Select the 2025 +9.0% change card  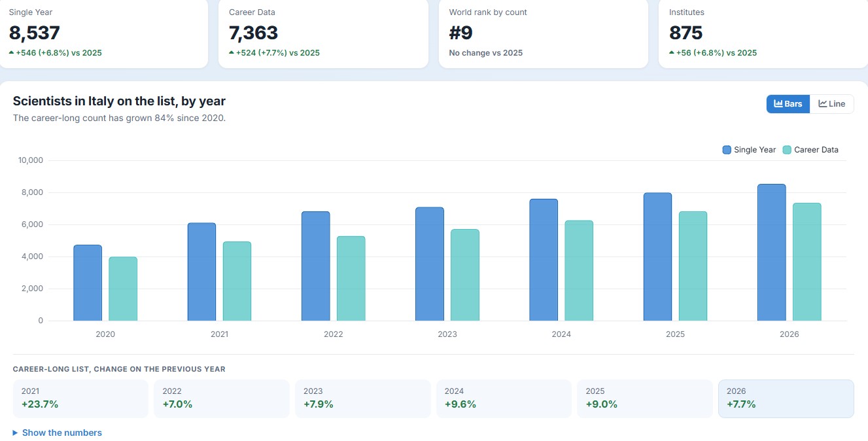point(645,398)
